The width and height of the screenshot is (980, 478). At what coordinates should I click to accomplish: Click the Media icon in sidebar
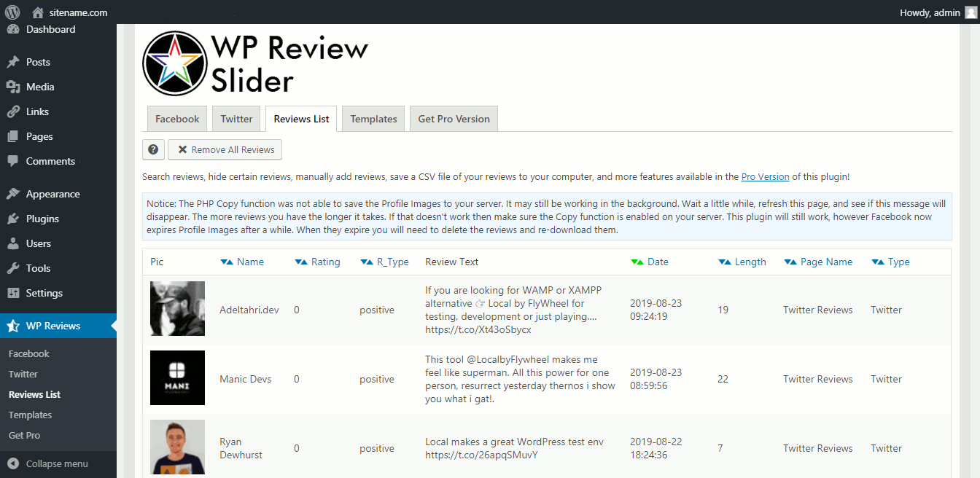pyautogui.click(x=13, y=87)
